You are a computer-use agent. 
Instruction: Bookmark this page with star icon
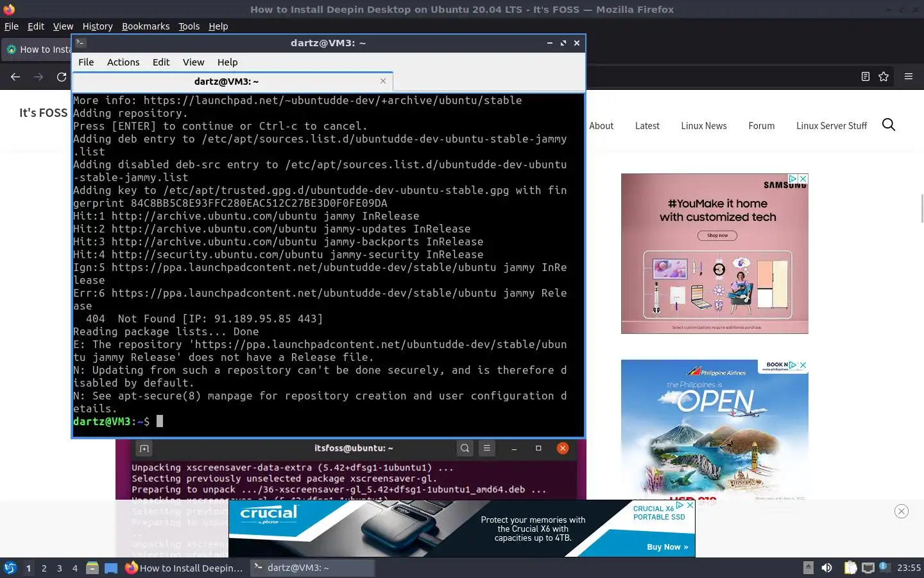(x=884, y=76)
